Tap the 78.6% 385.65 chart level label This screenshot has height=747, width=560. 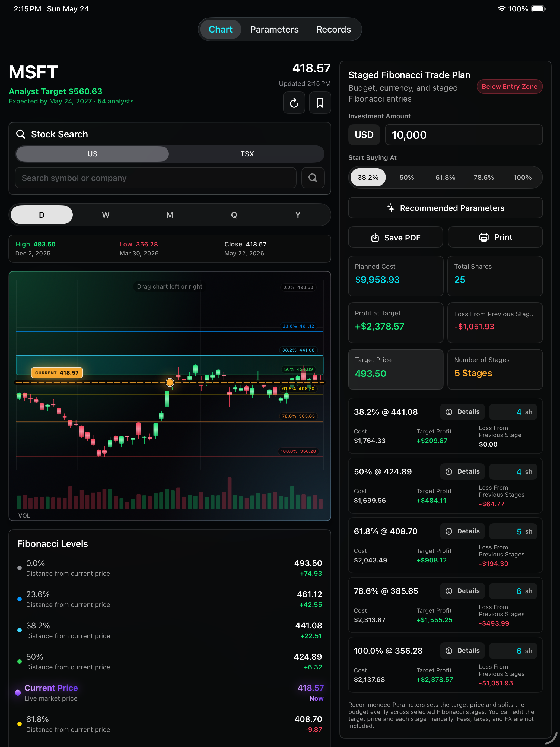(298, 416)
